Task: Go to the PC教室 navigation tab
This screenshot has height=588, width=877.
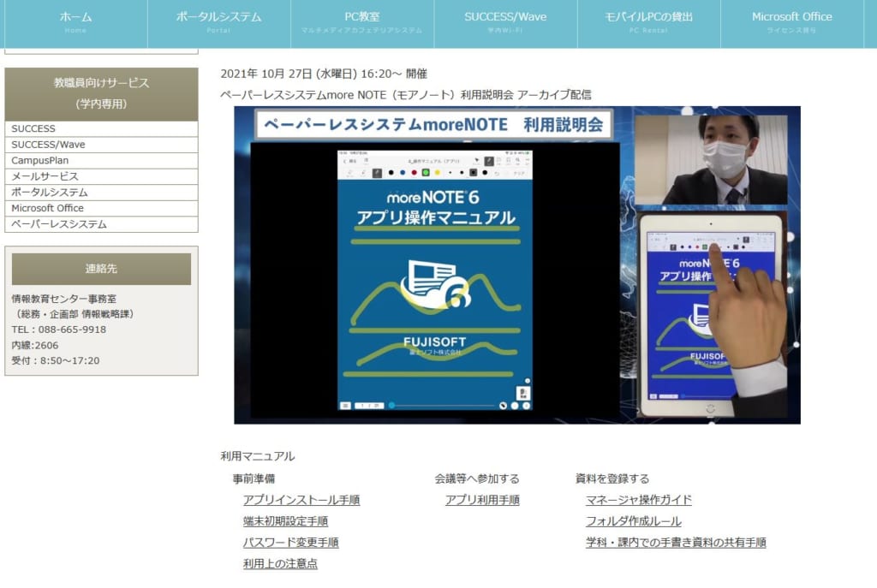Action: point(362,23)
